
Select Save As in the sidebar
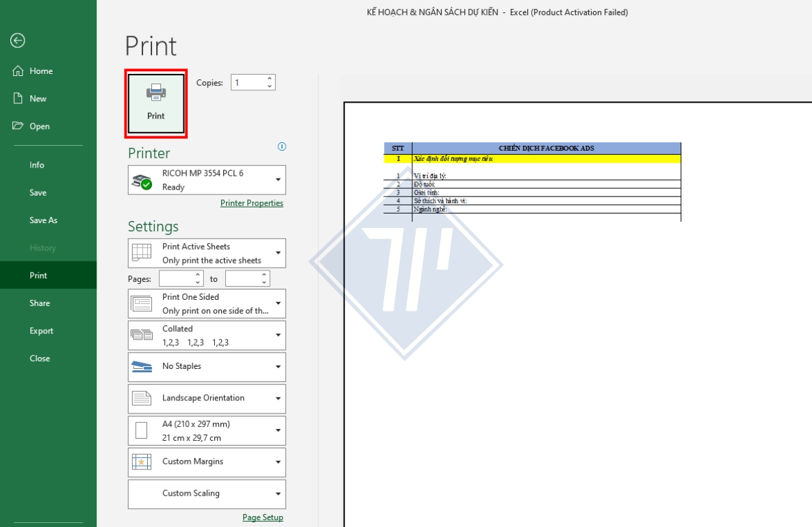pyautogui.click(x=43, y=220)
